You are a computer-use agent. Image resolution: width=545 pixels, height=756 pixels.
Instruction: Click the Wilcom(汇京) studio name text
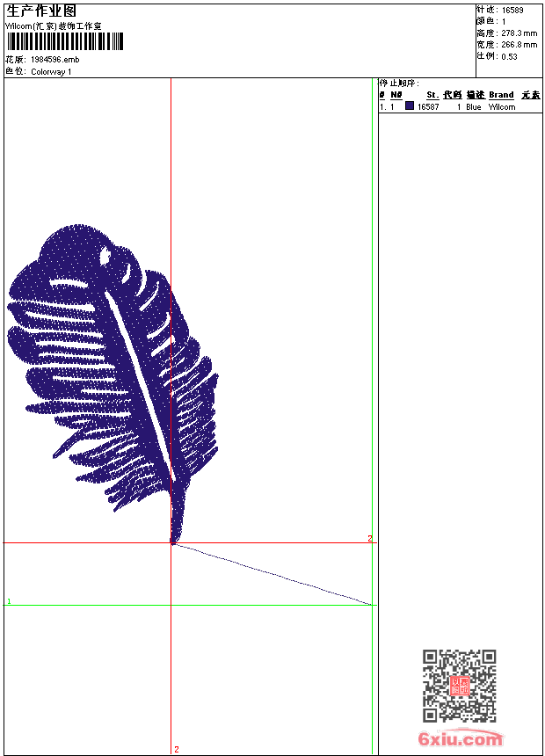tap(54, 26)
